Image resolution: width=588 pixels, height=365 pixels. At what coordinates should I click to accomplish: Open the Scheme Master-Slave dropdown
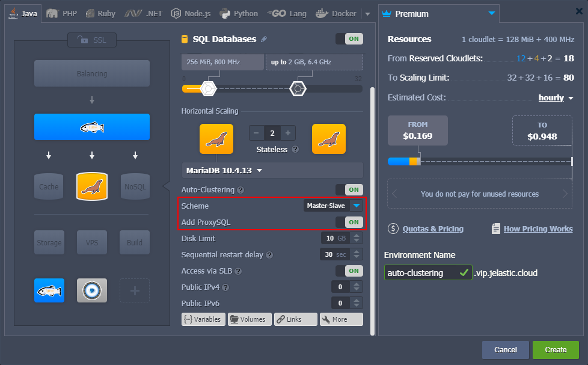point(333,206)
